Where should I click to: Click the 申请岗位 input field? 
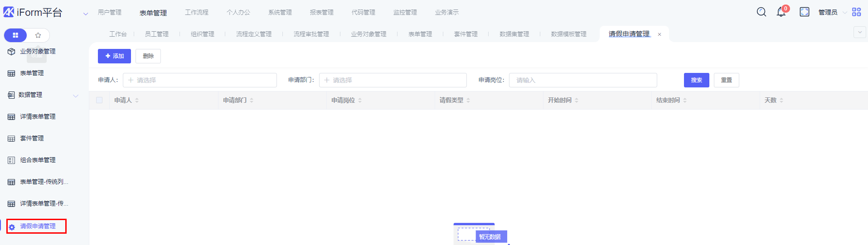pyautogui.click(x=582, y=80)
